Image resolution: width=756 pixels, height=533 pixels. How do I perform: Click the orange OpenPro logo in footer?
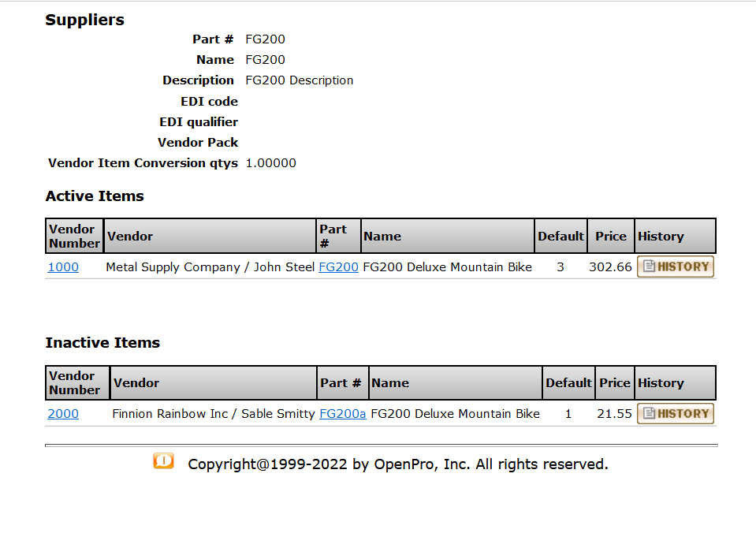click(163, 461)
